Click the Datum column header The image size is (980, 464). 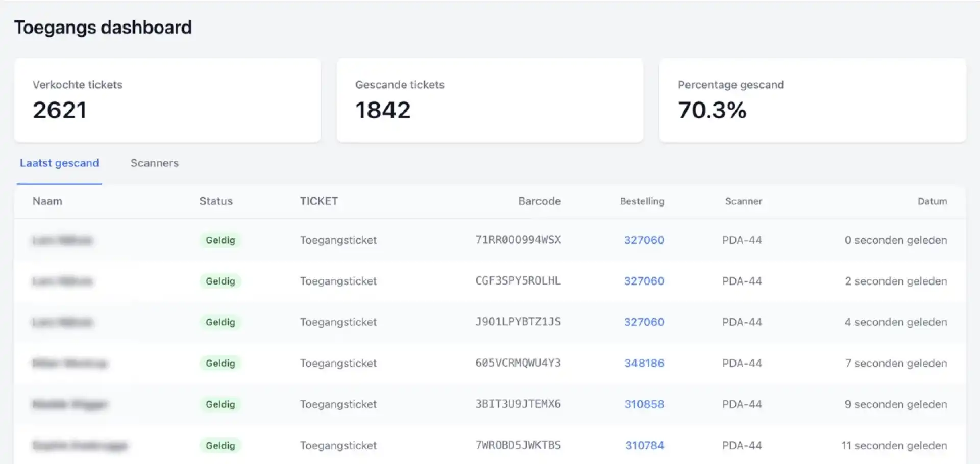tap(932, 201)
